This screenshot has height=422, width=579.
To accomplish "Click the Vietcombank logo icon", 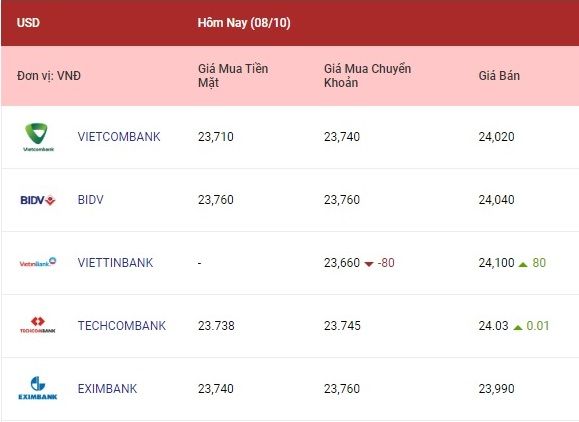I will (38, 137).
